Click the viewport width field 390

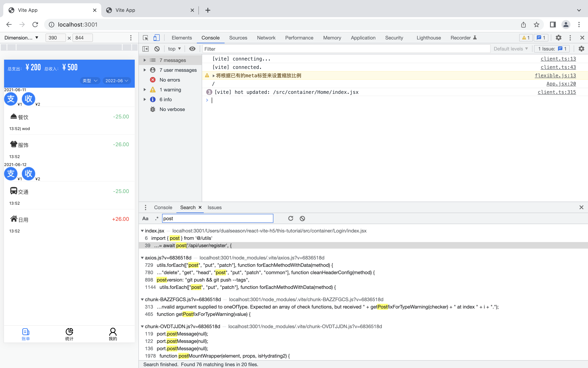(55, 38)
